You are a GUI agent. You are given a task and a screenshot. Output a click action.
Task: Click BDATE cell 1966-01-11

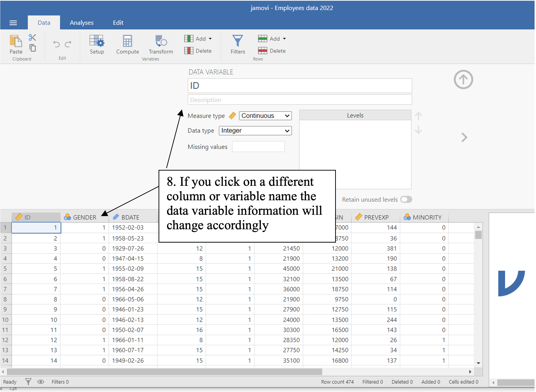click(133, 340)
